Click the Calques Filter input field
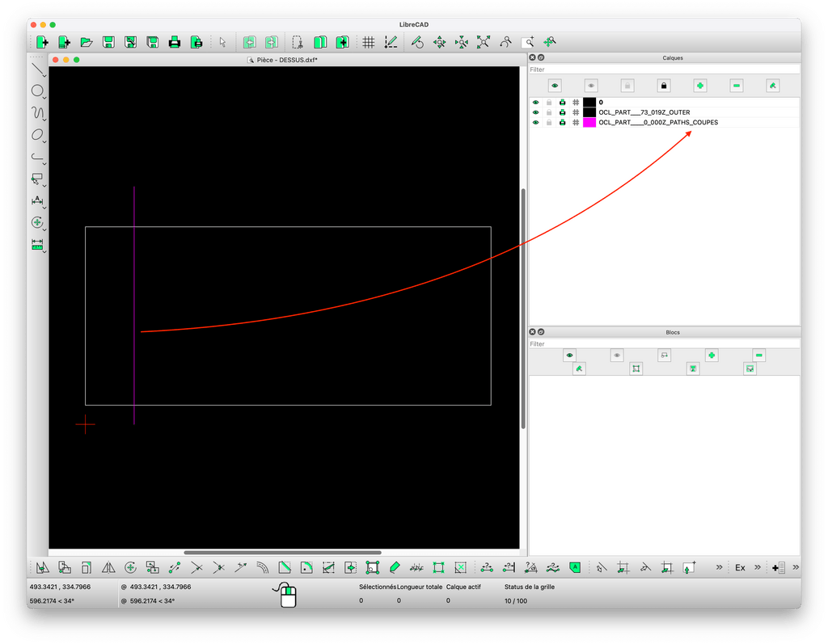Screen dimensions: 828x644 [665, 69]
